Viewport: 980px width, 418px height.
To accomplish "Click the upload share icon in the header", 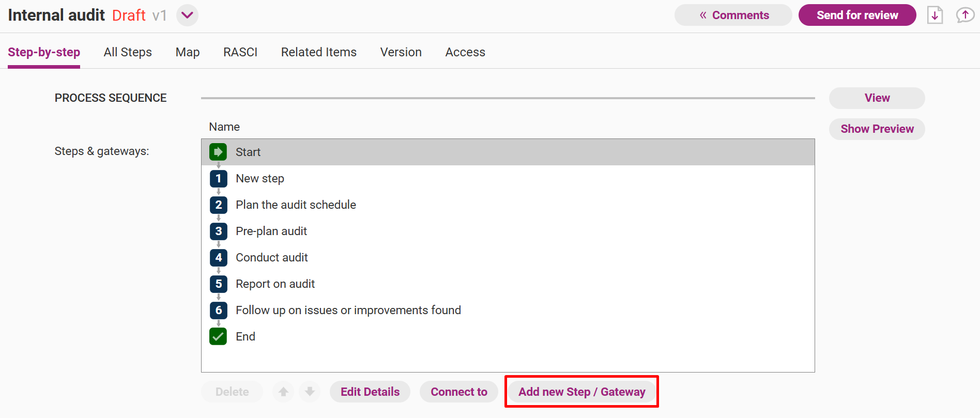I will tap(965, 15).
